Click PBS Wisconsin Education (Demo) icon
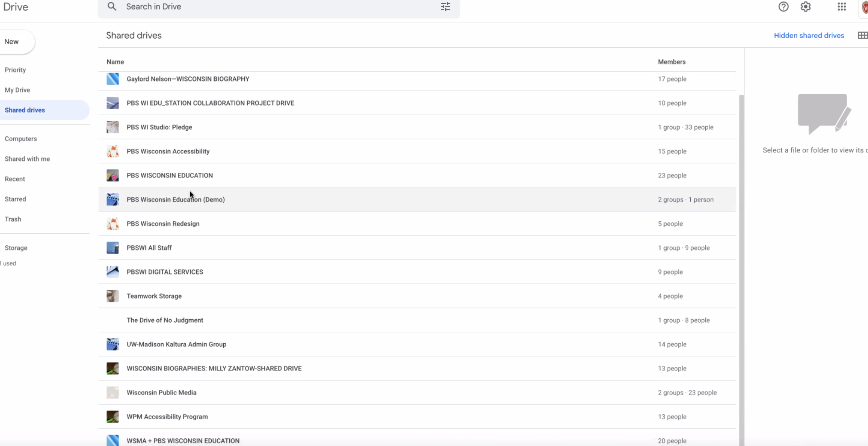This screenshot has height=446, width=868. (x=112, y=199)
